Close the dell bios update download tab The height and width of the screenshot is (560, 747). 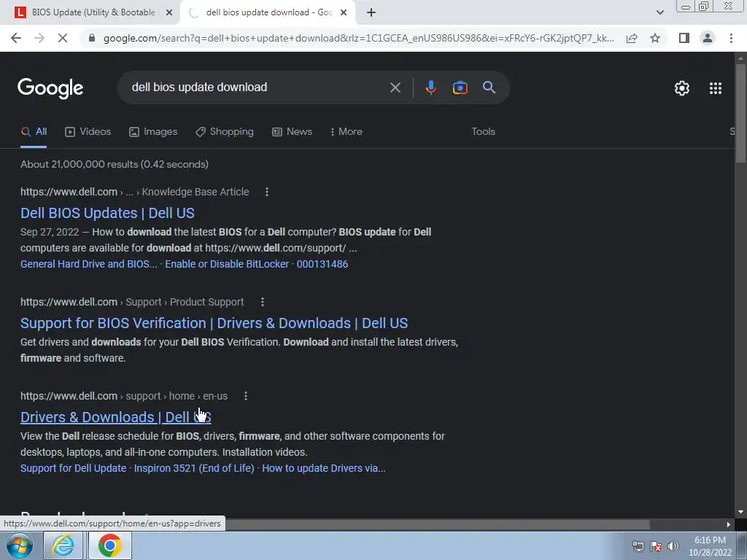coord(344,12)
